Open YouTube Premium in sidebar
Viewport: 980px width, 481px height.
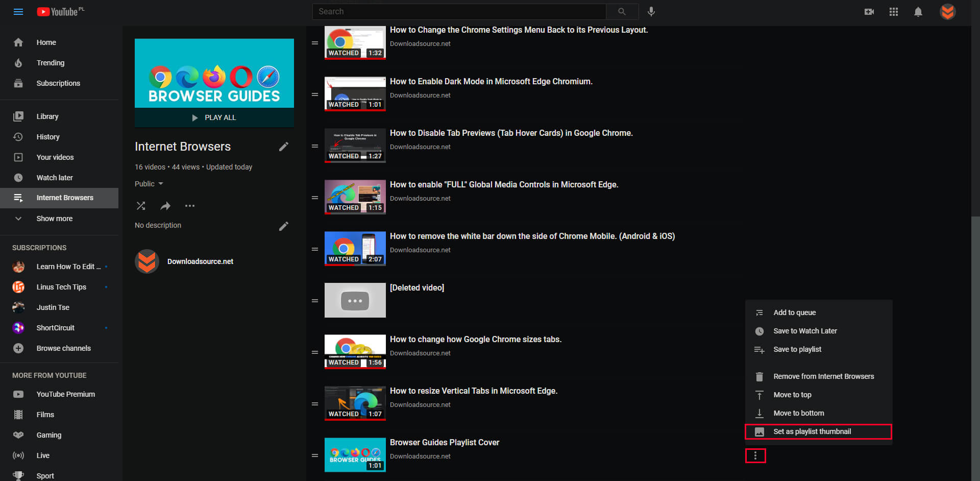[x=59, y=394]
